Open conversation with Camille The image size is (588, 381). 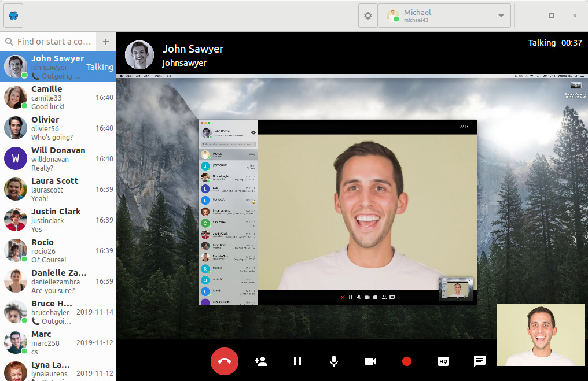click(x=58, y=98)
